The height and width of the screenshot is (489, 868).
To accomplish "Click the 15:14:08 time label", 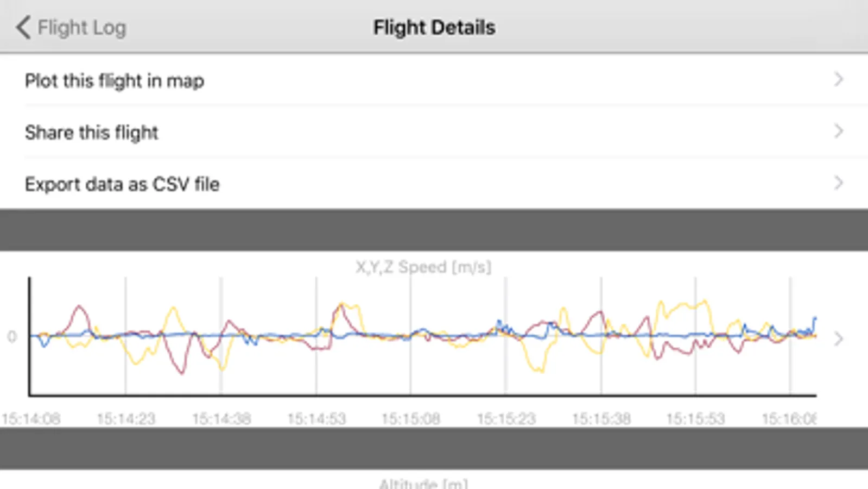I will [x=31, y=419].
